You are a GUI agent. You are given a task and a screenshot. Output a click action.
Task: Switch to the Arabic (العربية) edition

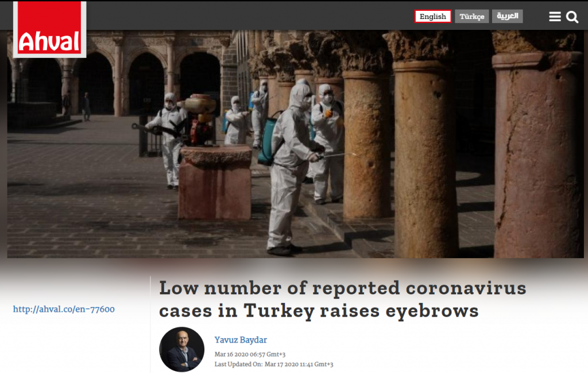[x=507, y=17]
